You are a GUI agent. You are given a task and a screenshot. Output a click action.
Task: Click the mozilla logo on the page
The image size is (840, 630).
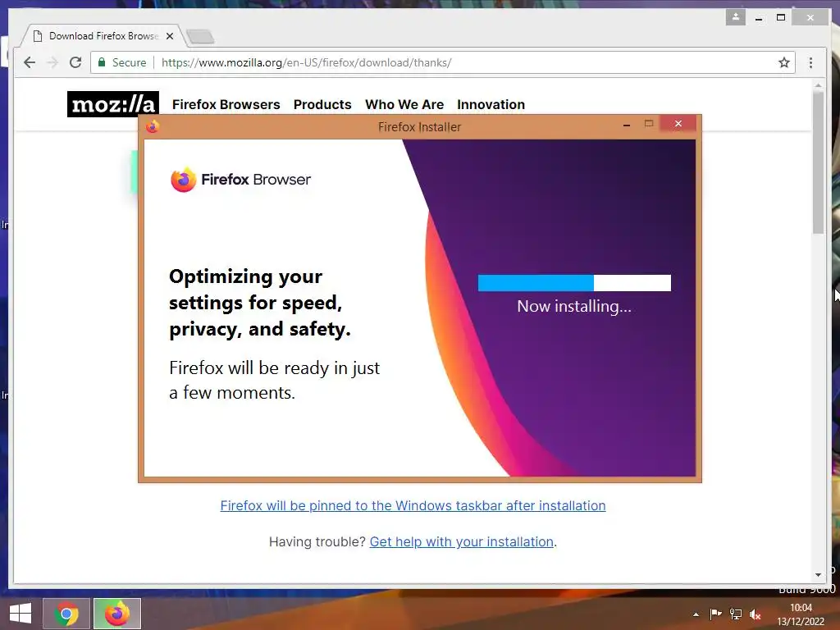pyautogui.click(x=113, y=104)
